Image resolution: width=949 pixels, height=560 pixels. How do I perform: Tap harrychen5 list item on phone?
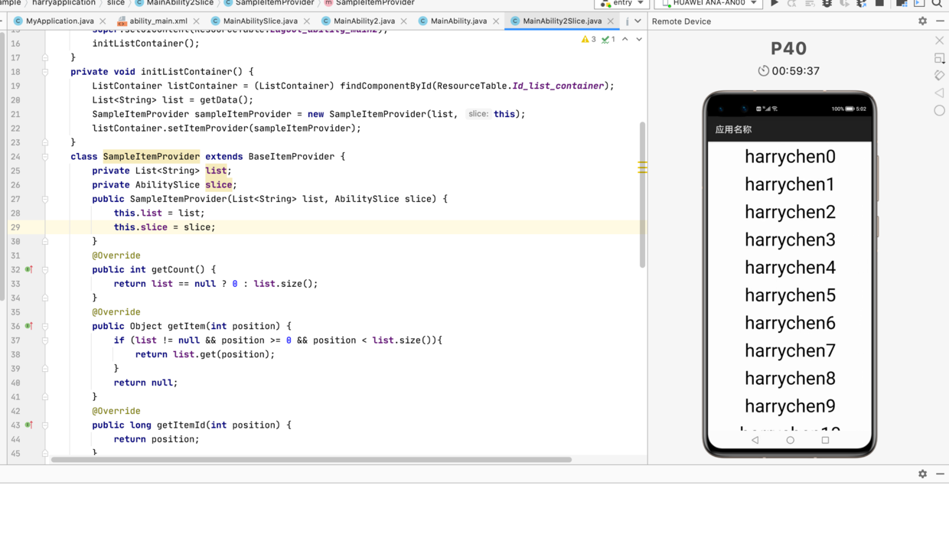click(x=790, y=295)
